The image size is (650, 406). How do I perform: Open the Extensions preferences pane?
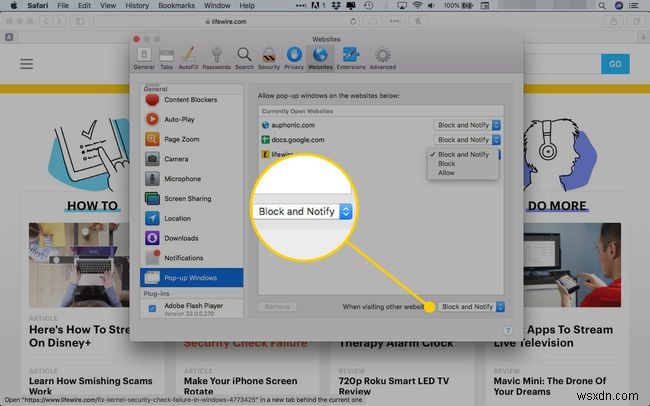pyautogui.click(x=351, y=58)
